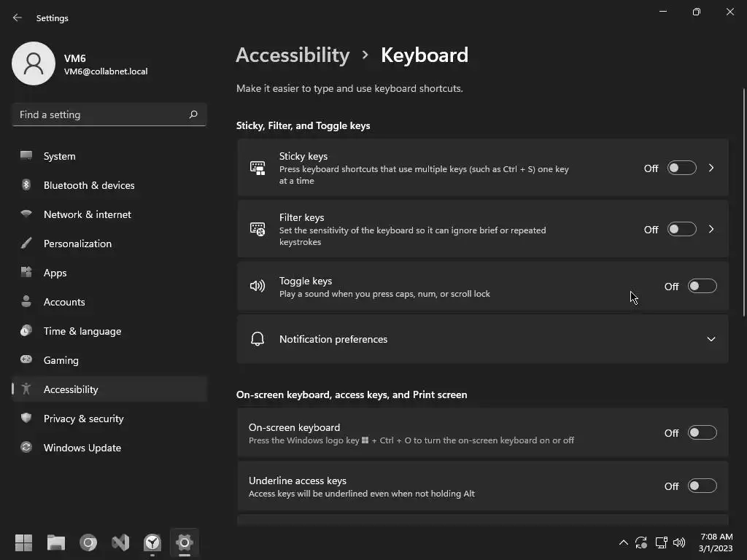747x560 pixels.
Task: Enable the Filter keys switch
Action: click(x=681, y=229)
